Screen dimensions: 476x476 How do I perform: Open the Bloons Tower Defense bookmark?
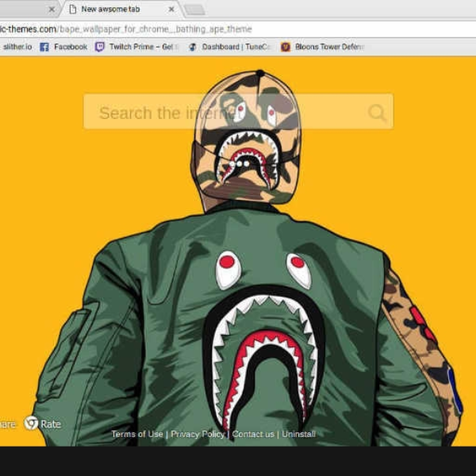(322, 47)
